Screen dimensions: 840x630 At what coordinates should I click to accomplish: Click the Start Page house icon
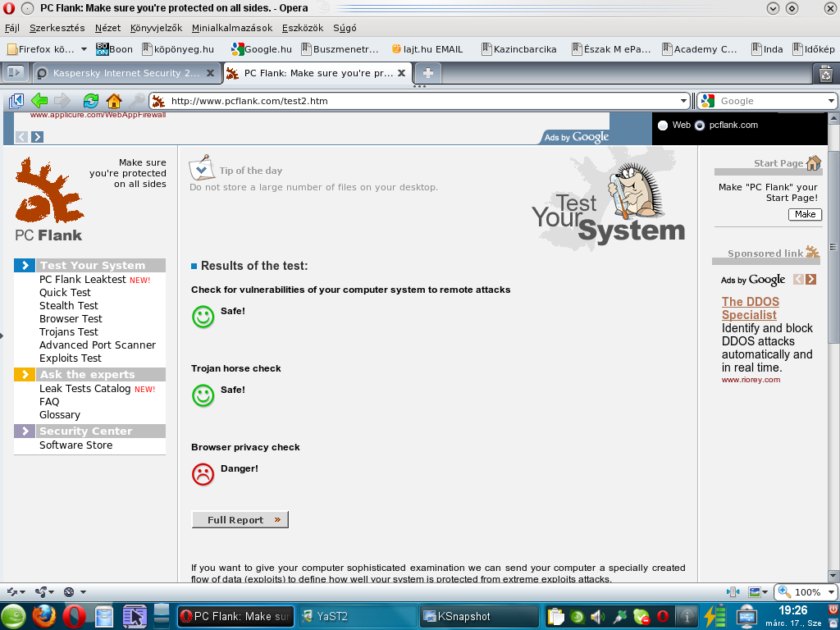[813, 163]
